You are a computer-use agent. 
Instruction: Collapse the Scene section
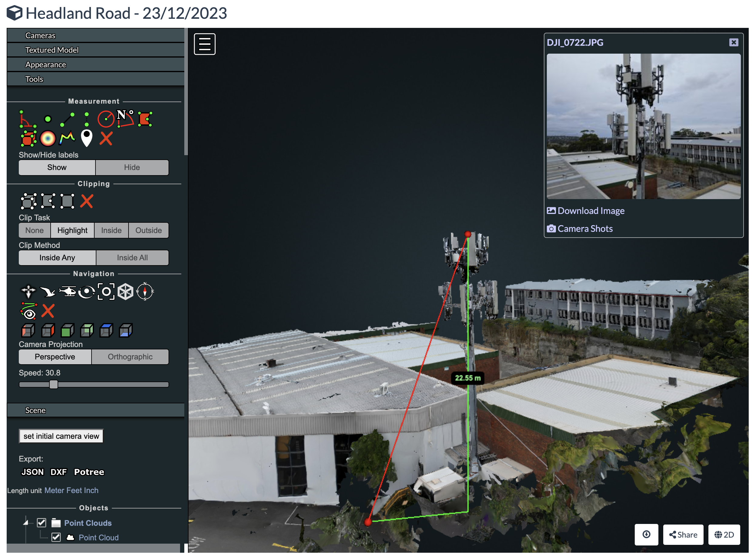(95, 411)
